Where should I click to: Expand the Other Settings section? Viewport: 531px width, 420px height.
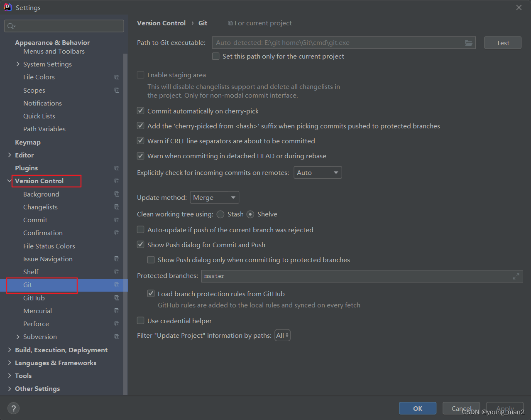click(10, 389)
